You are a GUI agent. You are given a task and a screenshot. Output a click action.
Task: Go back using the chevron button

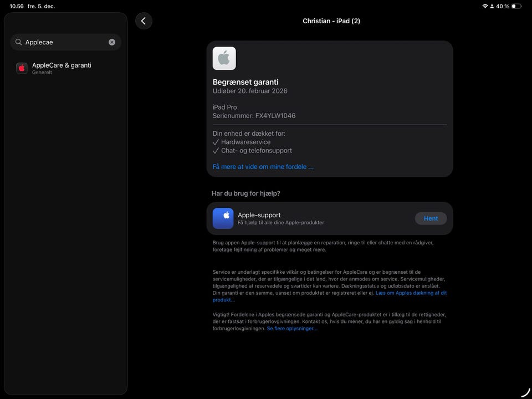pos(144,21)
